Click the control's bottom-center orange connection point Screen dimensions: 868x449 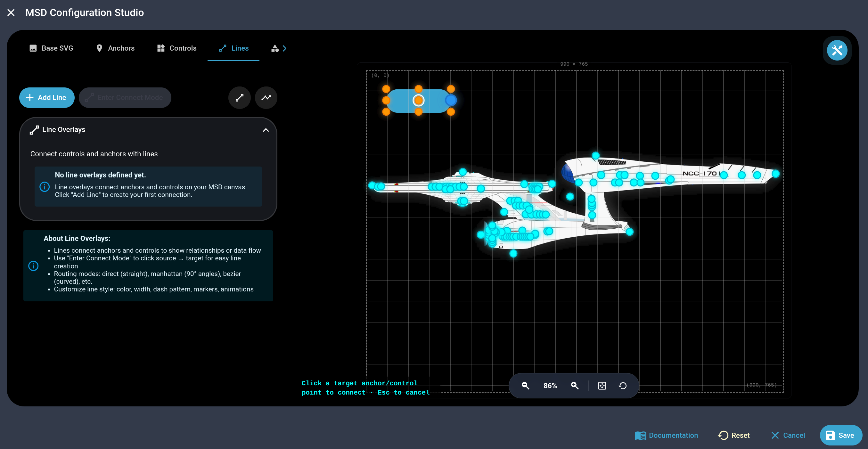[419, 112]
